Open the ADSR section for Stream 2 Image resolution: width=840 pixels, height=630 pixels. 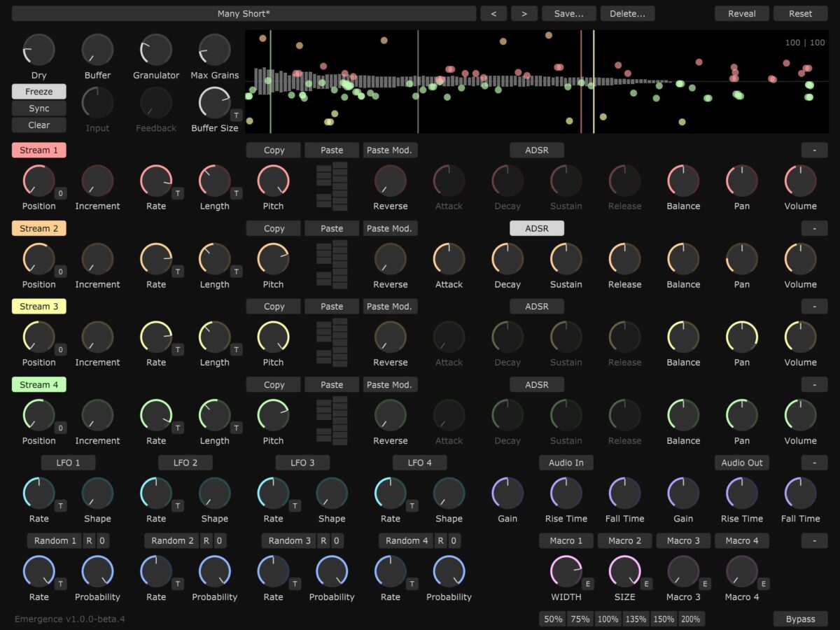tap(537, 228)
